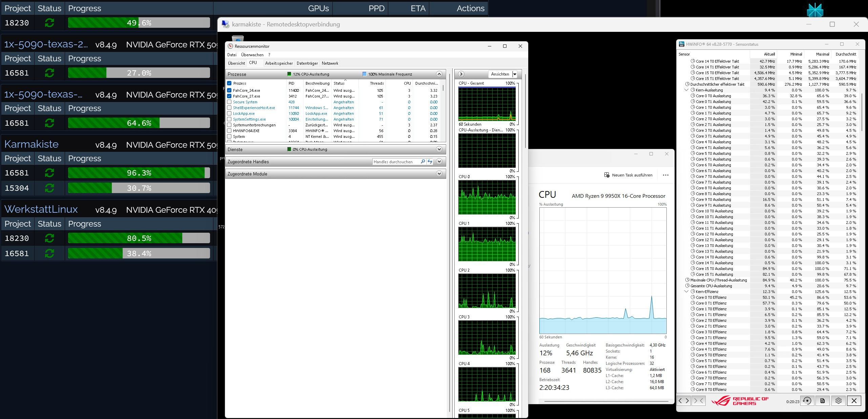868x419 pixels.
Task: Click refresh handles search icon
Action: tap(430, 162)
